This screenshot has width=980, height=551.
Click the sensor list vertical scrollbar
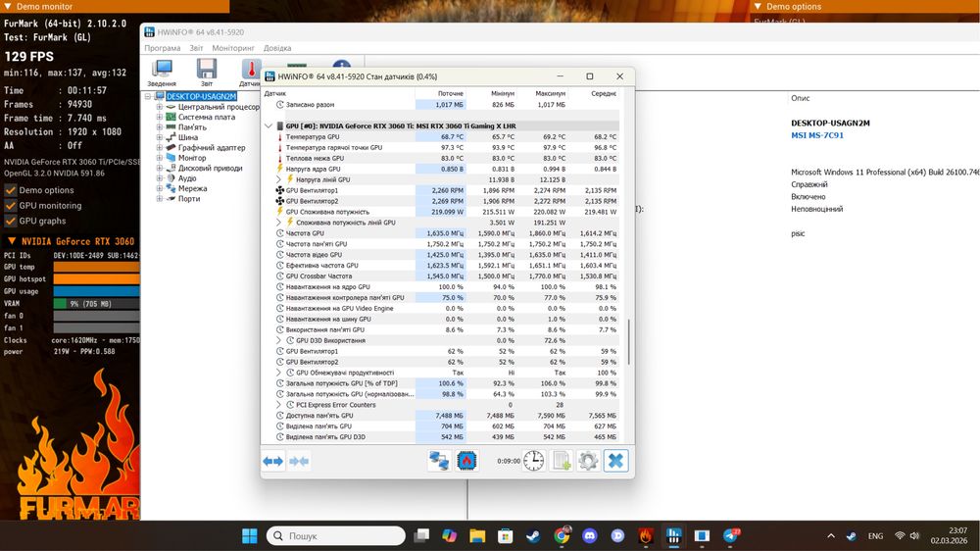tap(629, 342)
